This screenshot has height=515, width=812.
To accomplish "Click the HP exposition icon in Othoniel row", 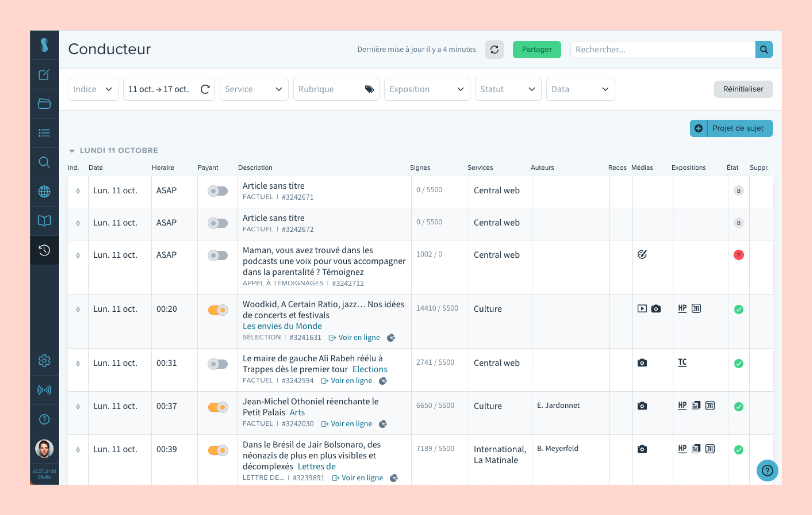I will tap(682, 405).
